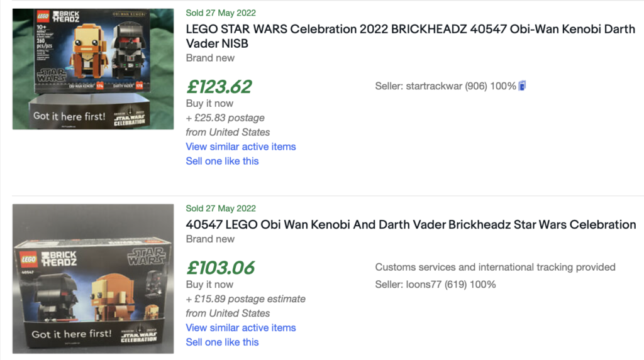Click the second listing's "Sold 27 May 2022" label
Image resolution: width=644 pixels, height=360 pixels.
click(221, 208)
